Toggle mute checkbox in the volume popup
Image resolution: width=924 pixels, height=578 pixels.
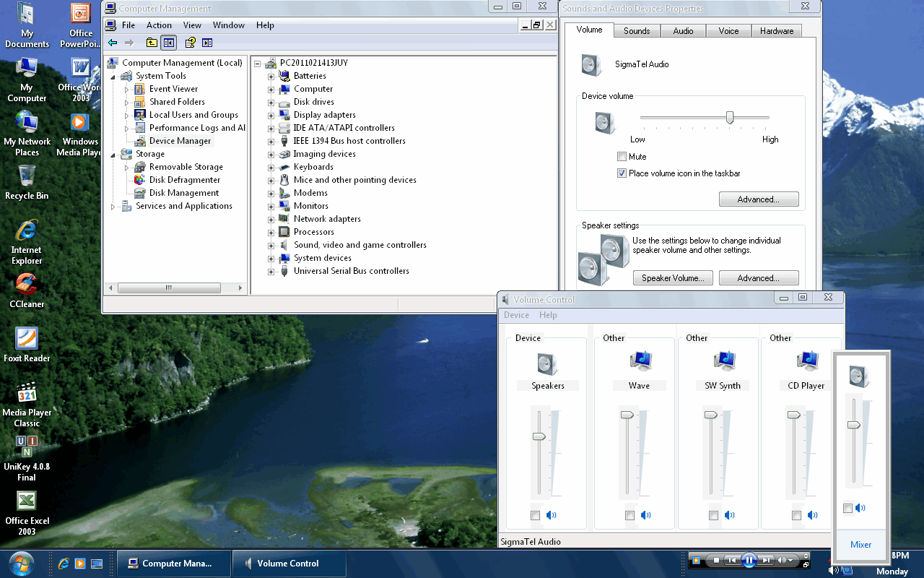tap(847, 509)
